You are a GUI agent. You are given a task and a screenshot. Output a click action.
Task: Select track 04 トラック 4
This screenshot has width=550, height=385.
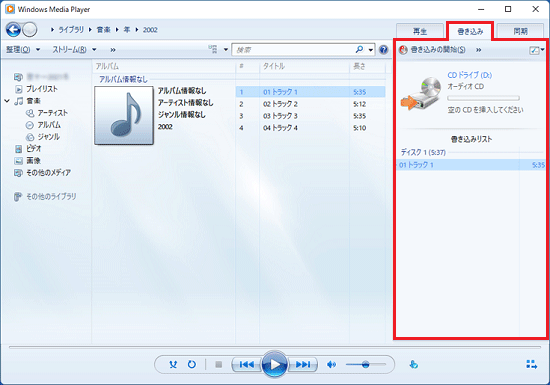pyautogui.click(x=310, y=128)
